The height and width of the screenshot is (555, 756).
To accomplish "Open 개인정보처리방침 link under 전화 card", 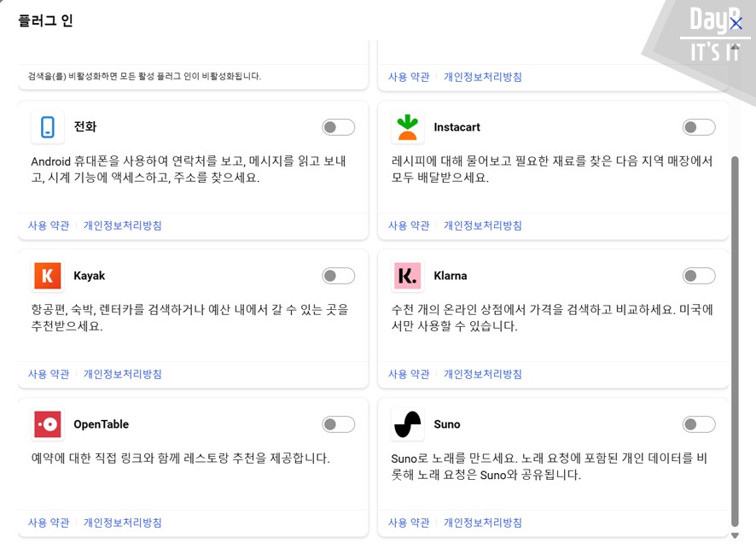I will (x=122, y=225).
